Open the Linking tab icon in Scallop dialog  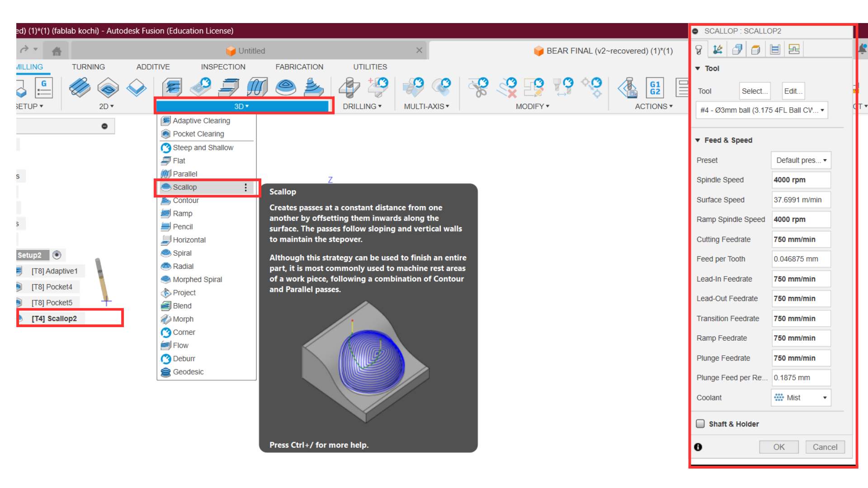coord(794,49)
